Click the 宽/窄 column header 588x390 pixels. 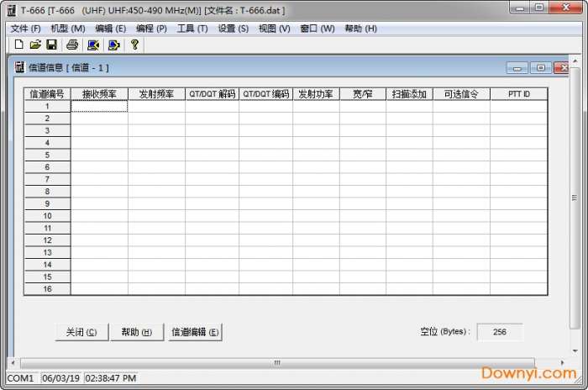click(x=363, y=94)
